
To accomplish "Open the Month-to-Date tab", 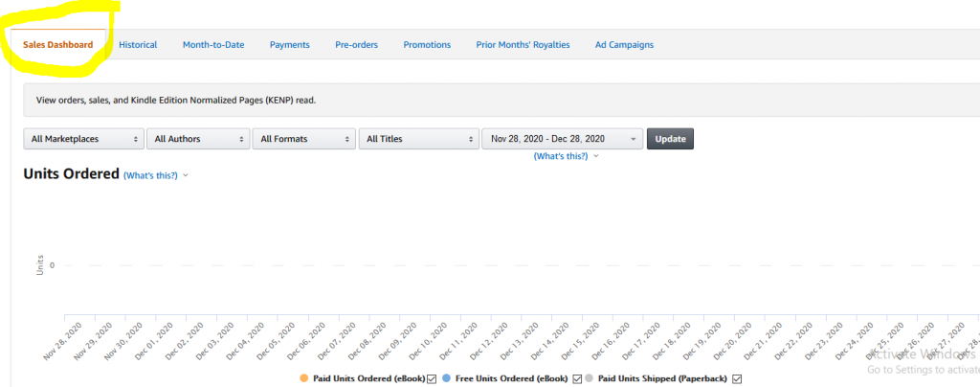I will [213, 45].
